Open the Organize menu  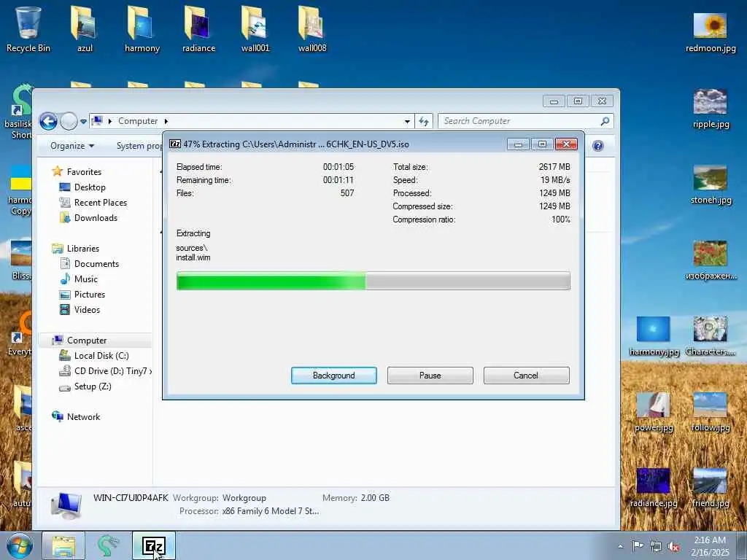(72, 146)
